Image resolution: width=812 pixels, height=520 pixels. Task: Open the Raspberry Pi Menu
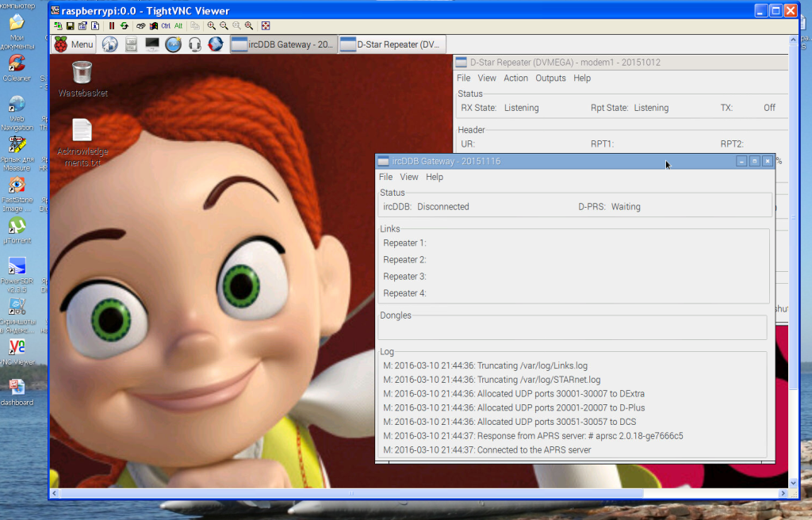(x=74, y=44)
